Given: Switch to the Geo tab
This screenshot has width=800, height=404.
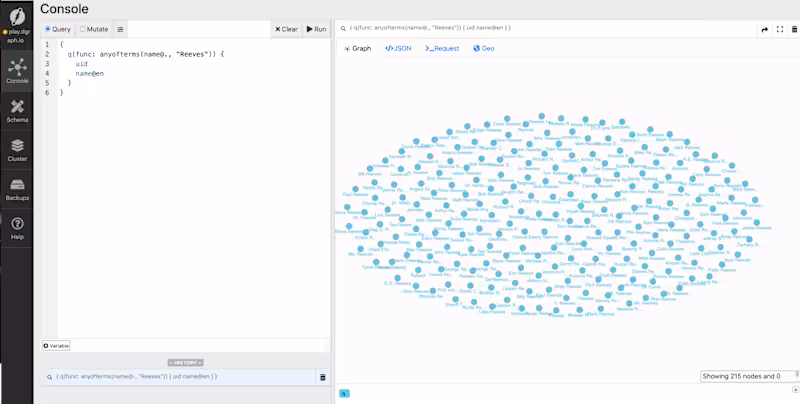Looking at the screenshot, I should 484,48.
